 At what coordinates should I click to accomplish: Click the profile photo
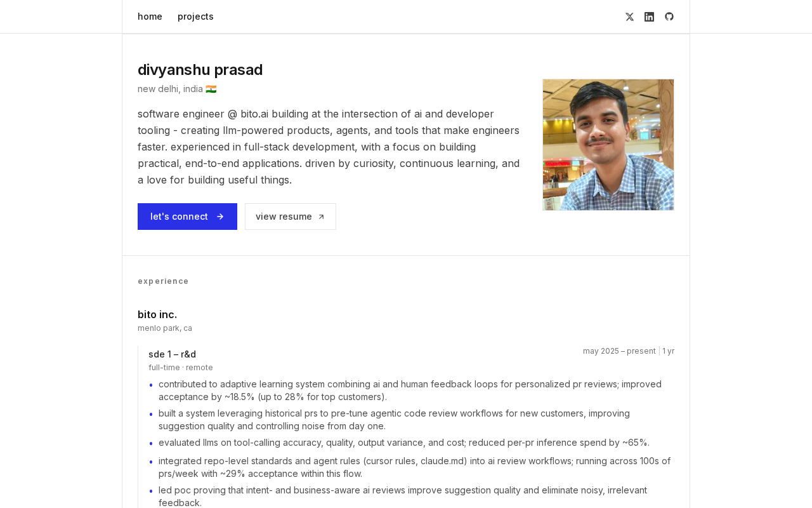[x=608, y=145]
